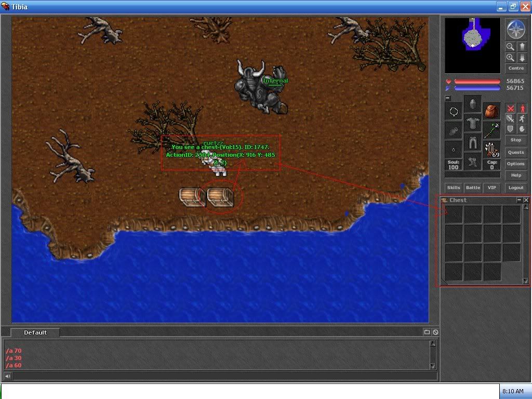
Task: Click the chat message input field
Action: (x=225, y=376)
